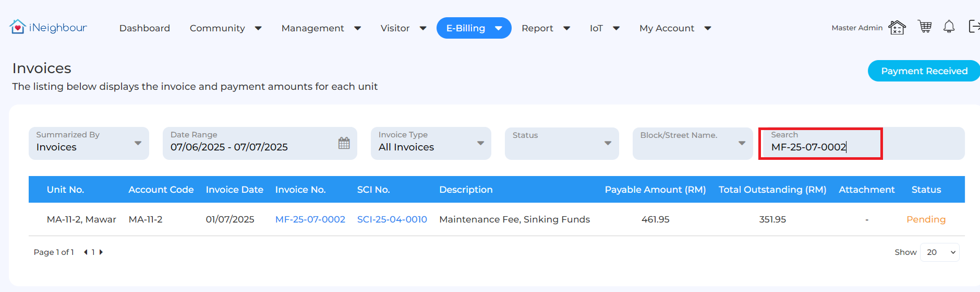
Task: Expand the Summarized By dropdown
Action: point(89,143)
